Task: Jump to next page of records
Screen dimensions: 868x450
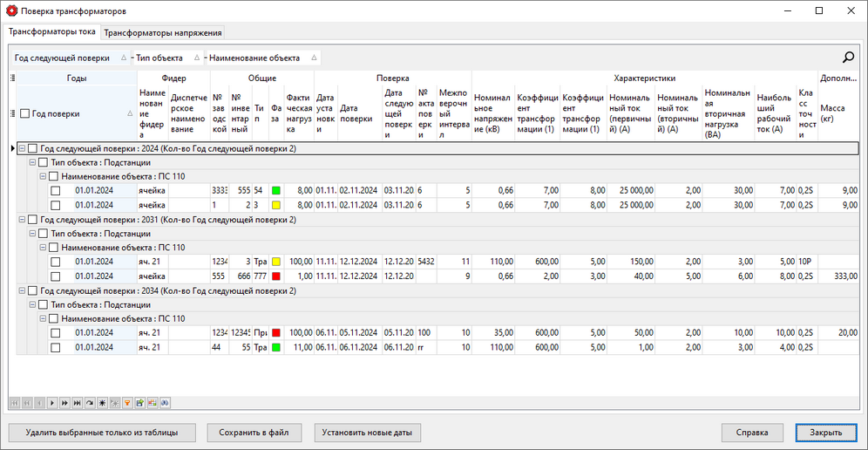Action: (x=64, y=403)
